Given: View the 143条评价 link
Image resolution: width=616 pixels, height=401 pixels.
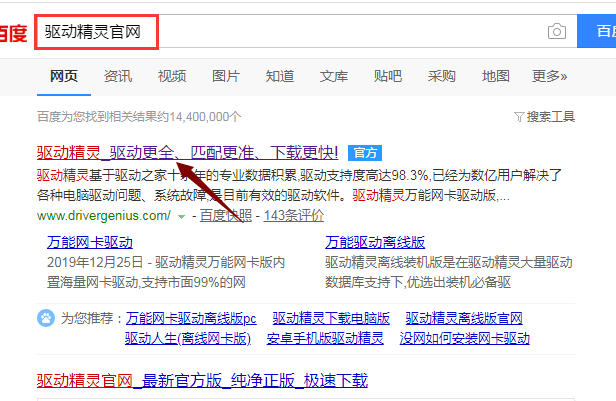Looking at the screenshot, I should [x=291, y=215].
